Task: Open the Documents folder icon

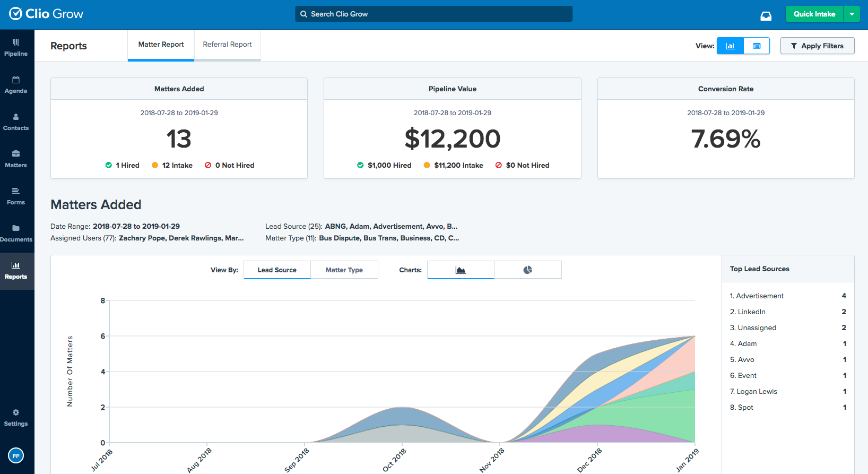Action: coord(16,228)
